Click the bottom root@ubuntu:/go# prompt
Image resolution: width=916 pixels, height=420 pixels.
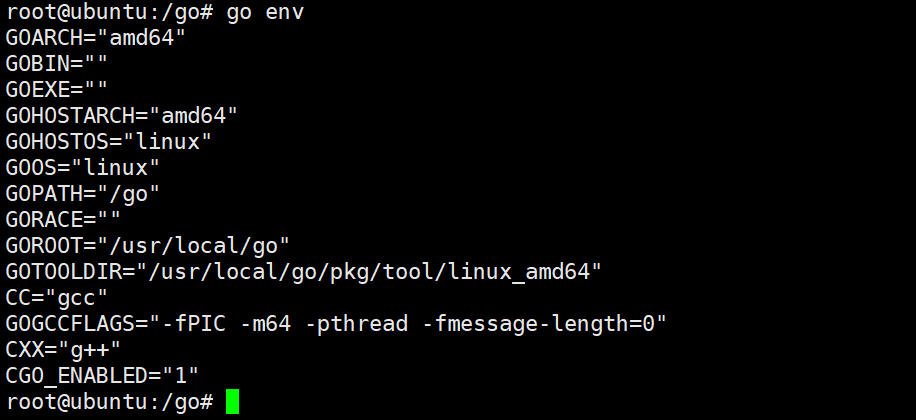(109, 402)
